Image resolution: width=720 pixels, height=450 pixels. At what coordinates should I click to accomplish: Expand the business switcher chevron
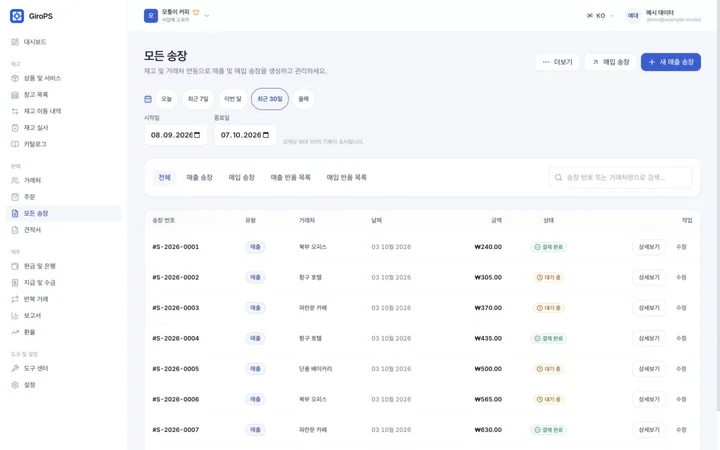(207, 16)
